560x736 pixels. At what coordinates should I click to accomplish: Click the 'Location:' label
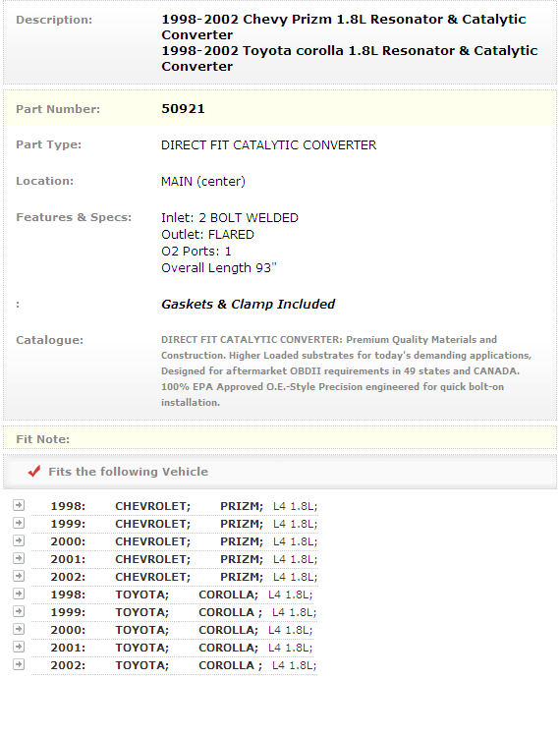point(44,181)
